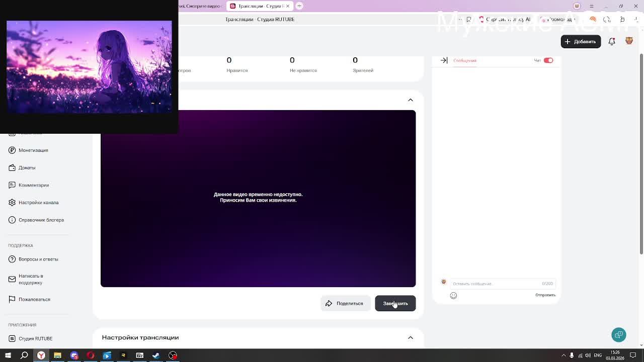This screenshot has width=644, height=362.
Task: Click the Поделиться share button
Action: coord(345,303)
